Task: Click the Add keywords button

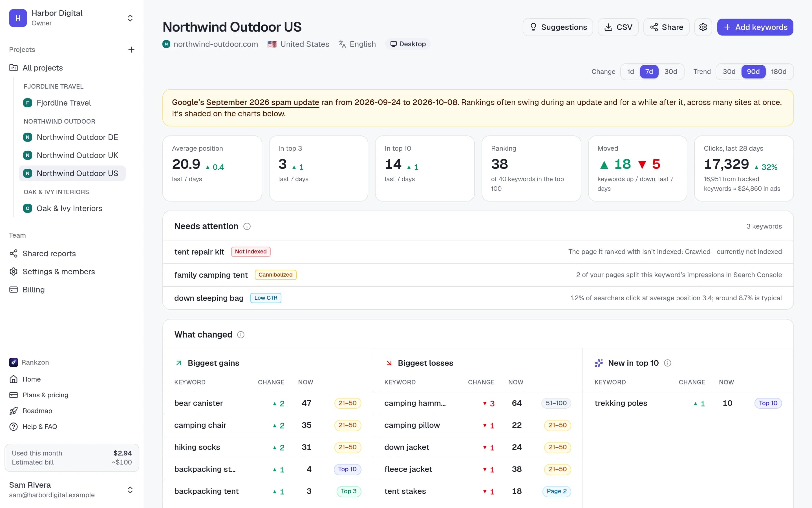Action: [x=755, y=27]
